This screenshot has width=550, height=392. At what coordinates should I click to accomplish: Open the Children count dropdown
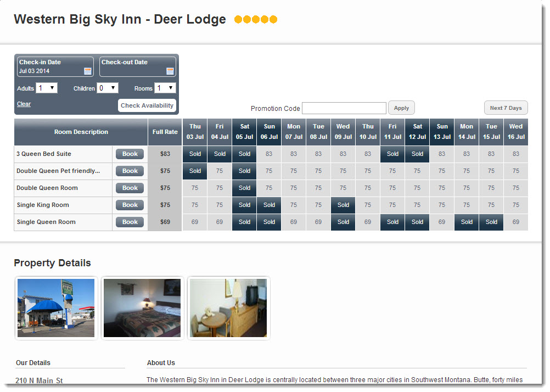[x=108, y=88]
